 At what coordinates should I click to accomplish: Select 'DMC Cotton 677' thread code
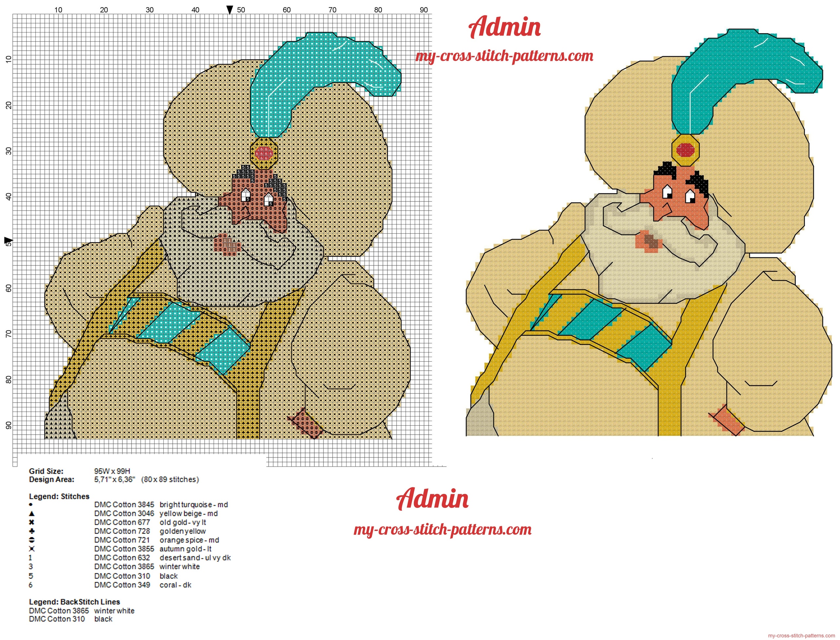(x=122, y=522)
